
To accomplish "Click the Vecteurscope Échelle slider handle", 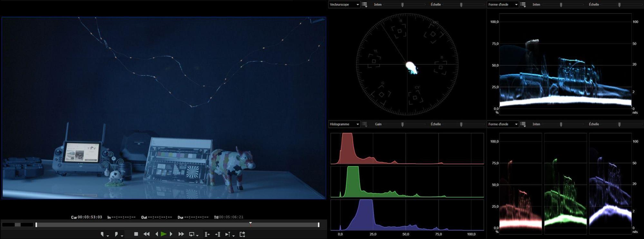I will pos(461,5).
